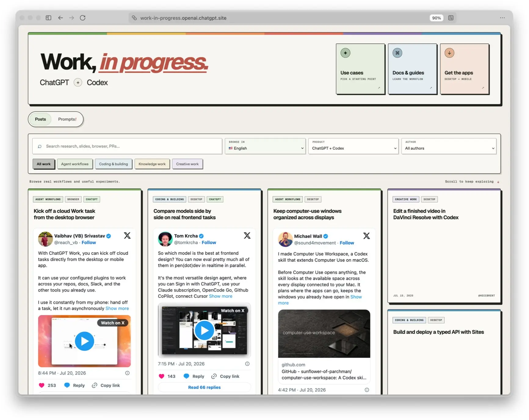Follow @sound4movement via the Follow link
529x420 pixels.
(347, 243)
